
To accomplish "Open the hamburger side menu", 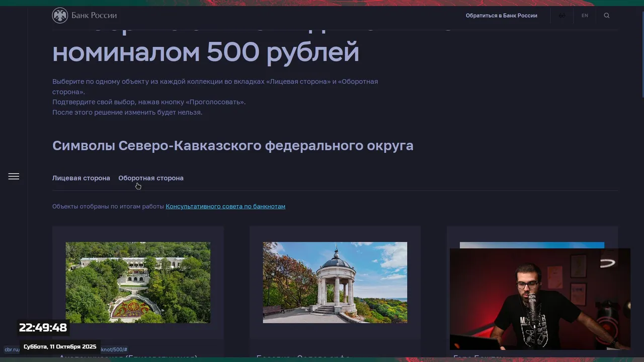I will (14, 176).
